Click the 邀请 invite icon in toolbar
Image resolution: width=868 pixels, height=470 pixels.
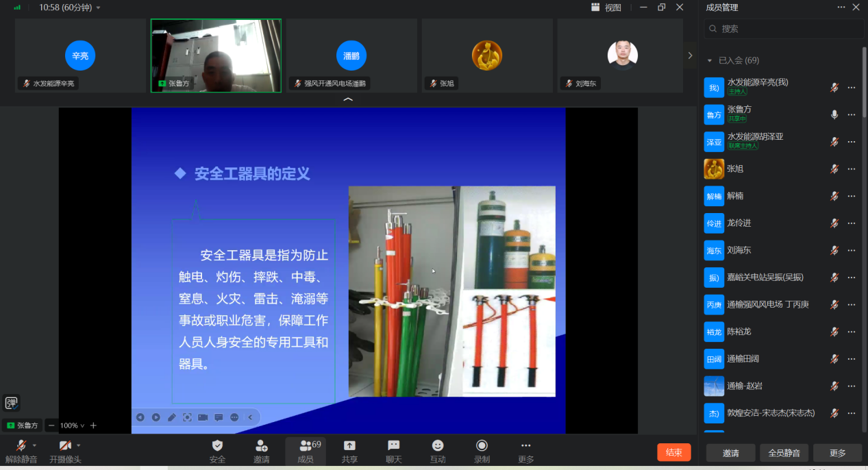(261, 446)
